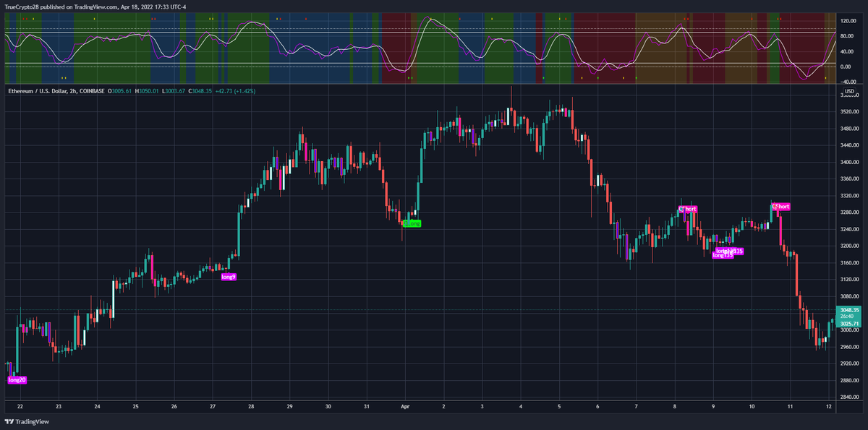Click the -40.00 oscillator axis label

pos(848,82)
